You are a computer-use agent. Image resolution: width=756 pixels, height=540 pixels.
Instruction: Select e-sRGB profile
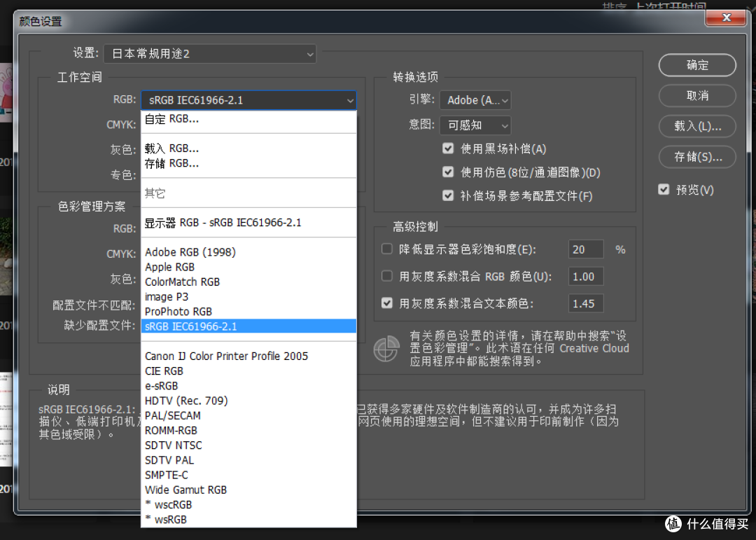pos(248,386)
